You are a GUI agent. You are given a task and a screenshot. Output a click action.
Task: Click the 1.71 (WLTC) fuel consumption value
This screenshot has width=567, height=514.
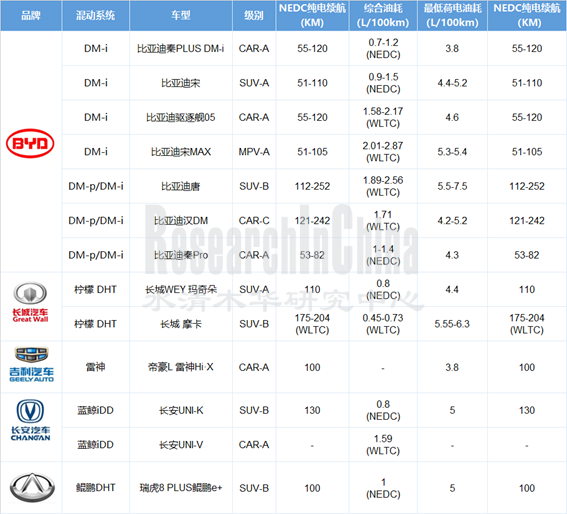383,221
